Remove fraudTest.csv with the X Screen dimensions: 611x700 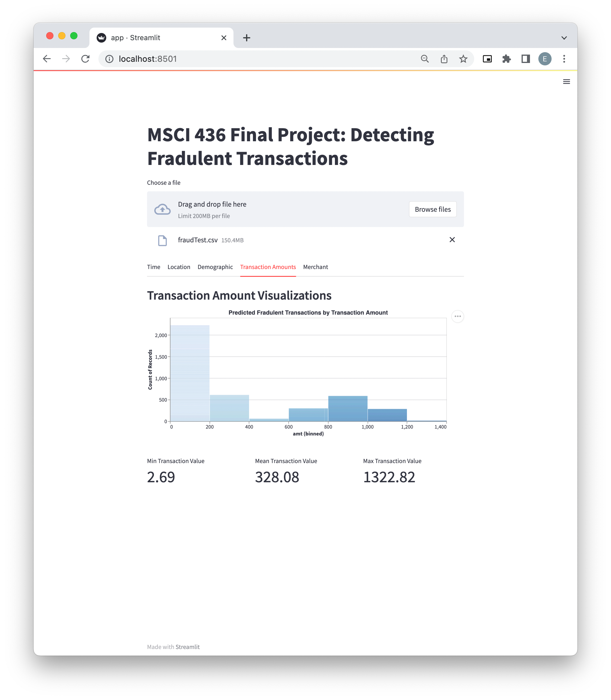[452, 240]
